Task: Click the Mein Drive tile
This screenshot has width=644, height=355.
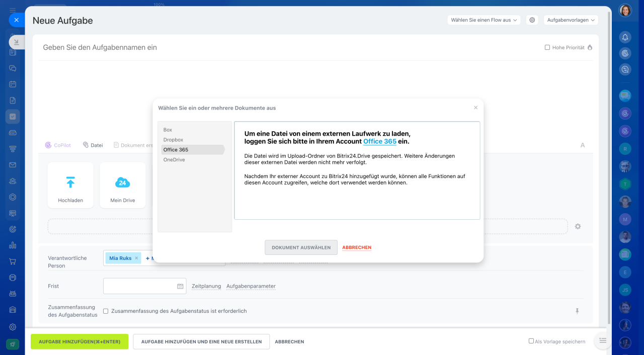Action: [123, 185]
